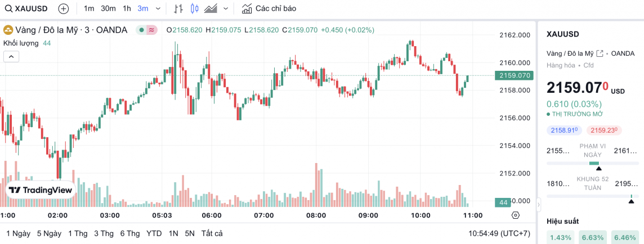Switch to the 30m timeframe
644x244 pixels.
point(108,9)
